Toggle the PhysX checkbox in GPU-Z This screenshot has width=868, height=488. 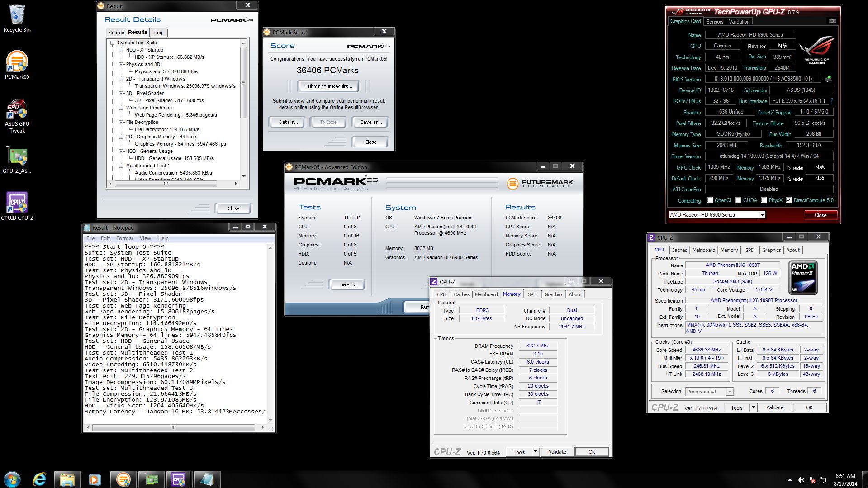764,200
